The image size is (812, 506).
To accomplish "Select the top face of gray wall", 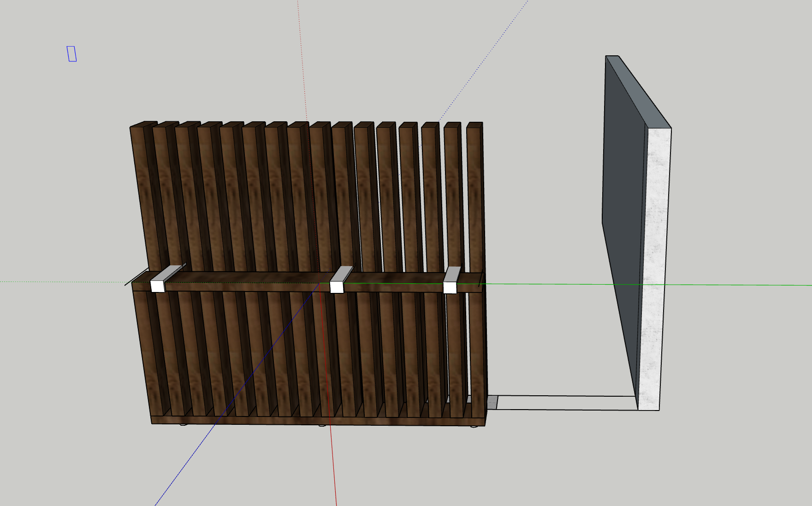I will (639, 90).
